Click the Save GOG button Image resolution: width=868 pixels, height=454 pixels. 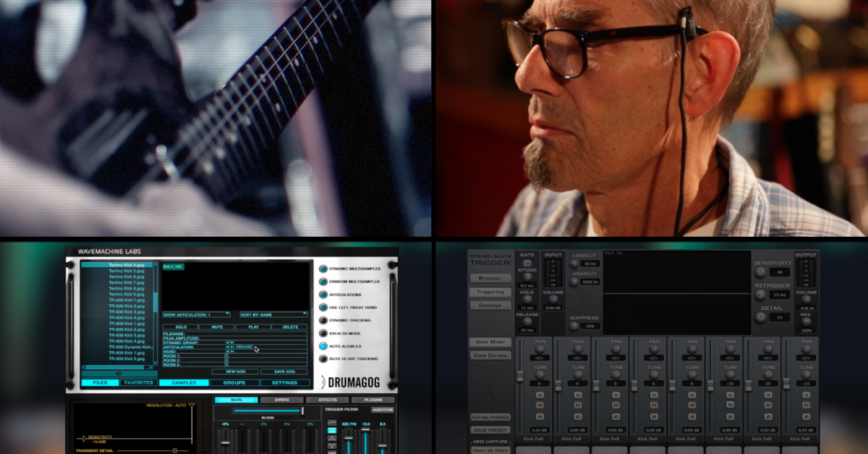[284, 371]
